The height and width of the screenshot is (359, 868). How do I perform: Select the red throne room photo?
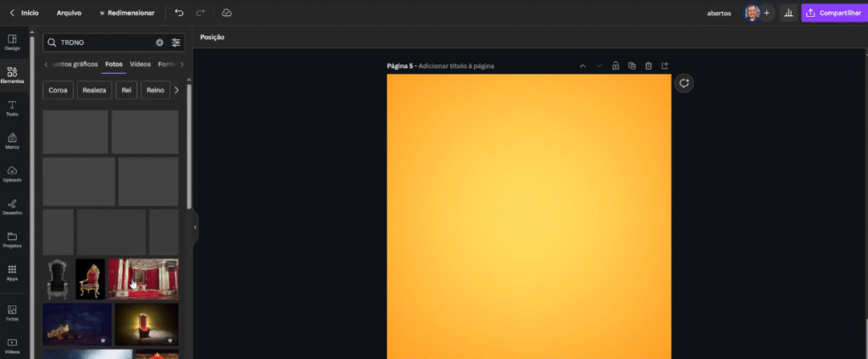pos(143,278)
